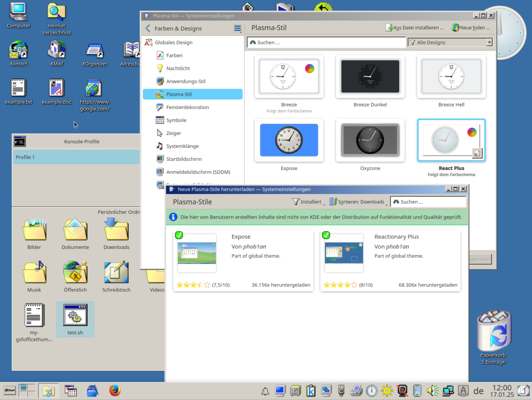Choose the React Plus style thumbnail

coord(451,140)
